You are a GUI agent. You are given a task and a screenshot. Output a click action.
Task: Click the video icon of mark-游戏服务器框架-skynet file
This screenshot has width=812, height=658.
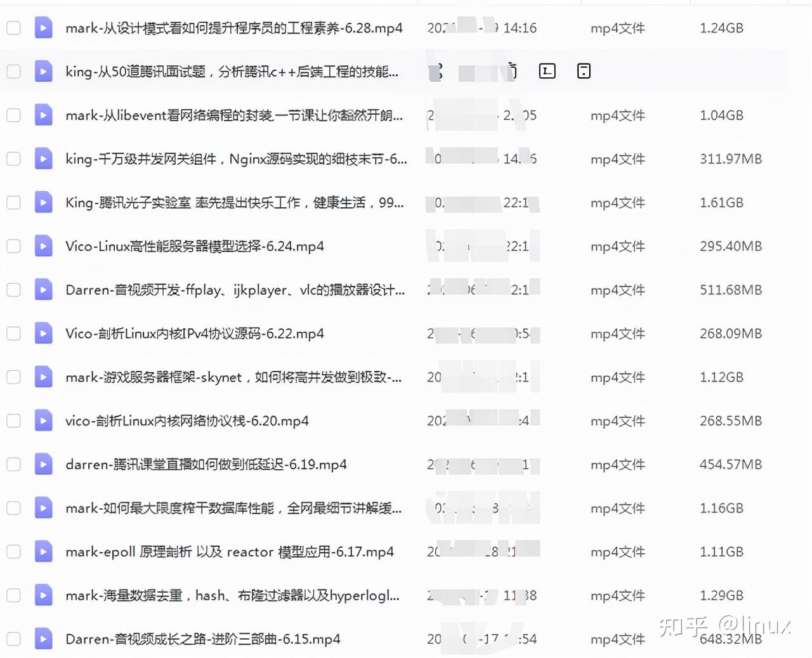(43, 377)
